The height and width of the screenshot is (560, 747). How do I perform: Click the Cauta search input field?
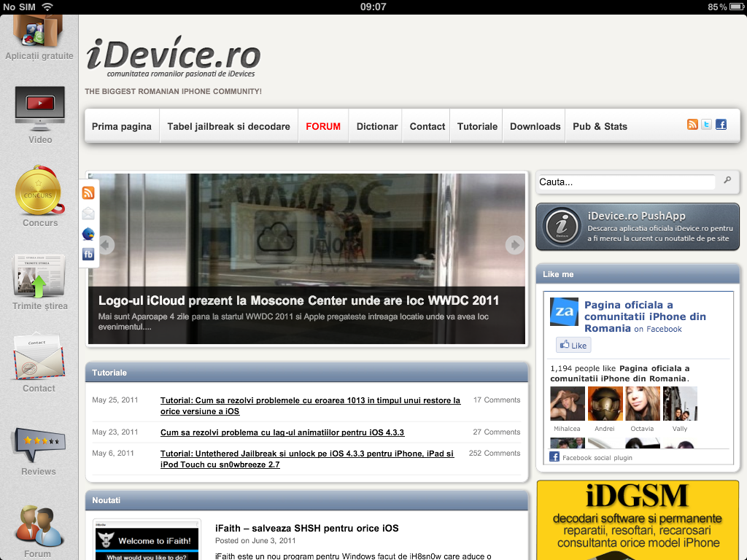click(x=626, y=182)
